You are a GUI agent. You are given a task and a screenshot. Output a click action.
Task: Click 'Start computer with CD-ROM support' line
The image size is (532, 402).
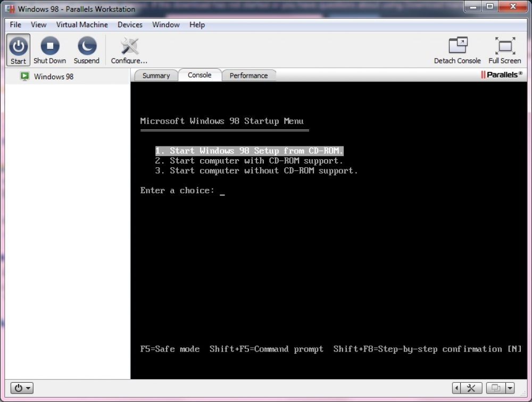[x=249, y=161]
